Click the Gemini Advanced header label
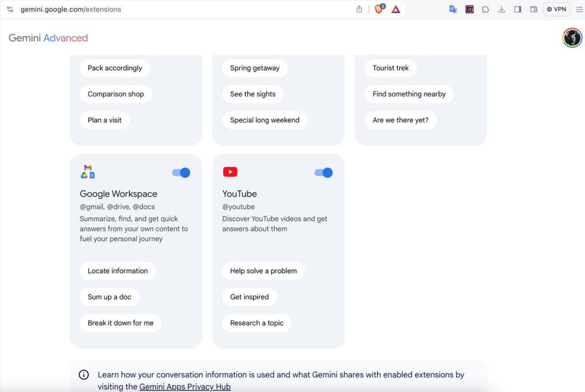The width and height of the screenshot is (585, 392). pos(47,38)
